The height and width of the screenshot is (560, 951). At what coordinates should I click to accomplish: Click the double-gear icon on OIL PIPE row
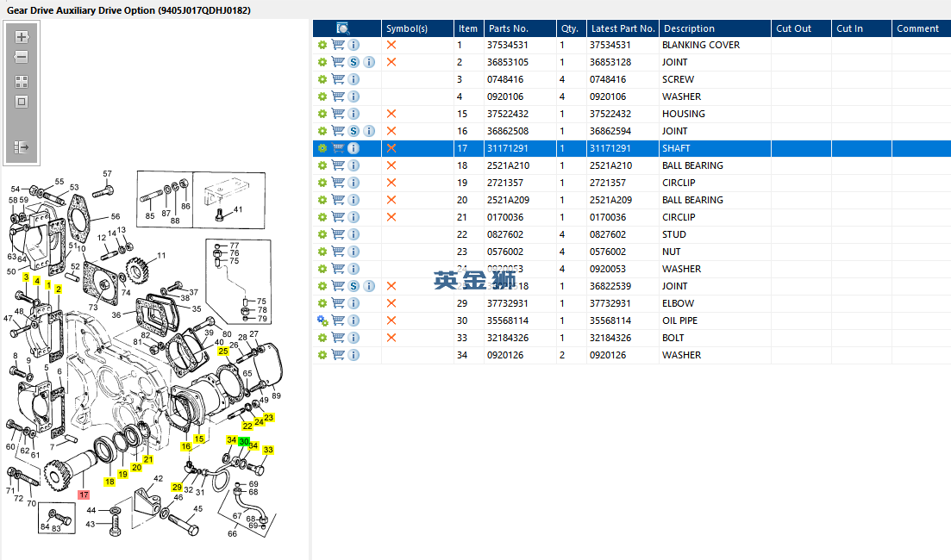[x=322, y=320]
